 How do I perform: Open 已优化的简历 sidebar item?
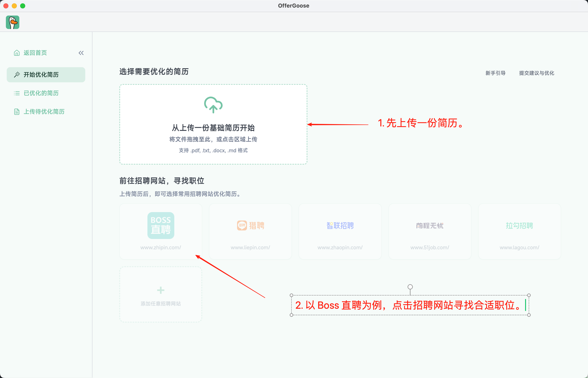click(x=41, y=93)
